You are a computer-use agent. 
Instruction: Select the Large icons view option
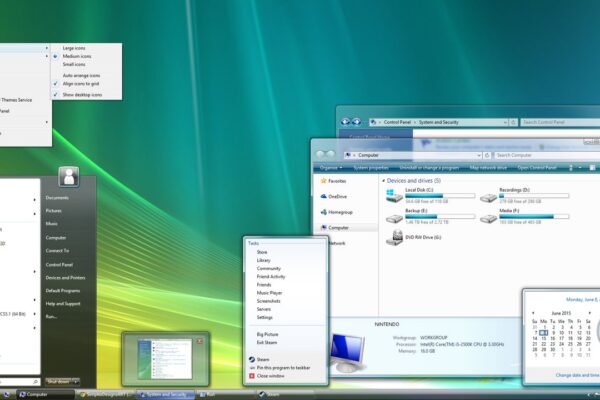pos(74,47)
